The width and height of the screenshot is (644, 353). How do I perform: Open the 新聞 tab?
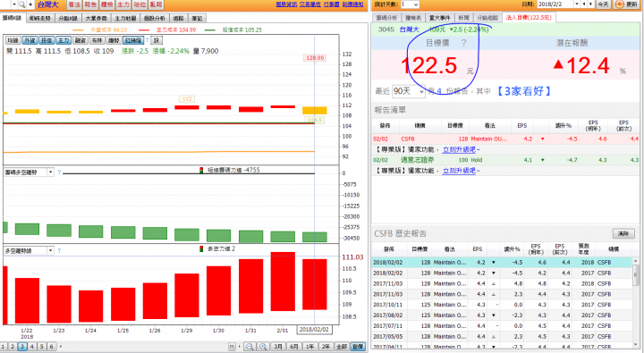coord(463,18)
